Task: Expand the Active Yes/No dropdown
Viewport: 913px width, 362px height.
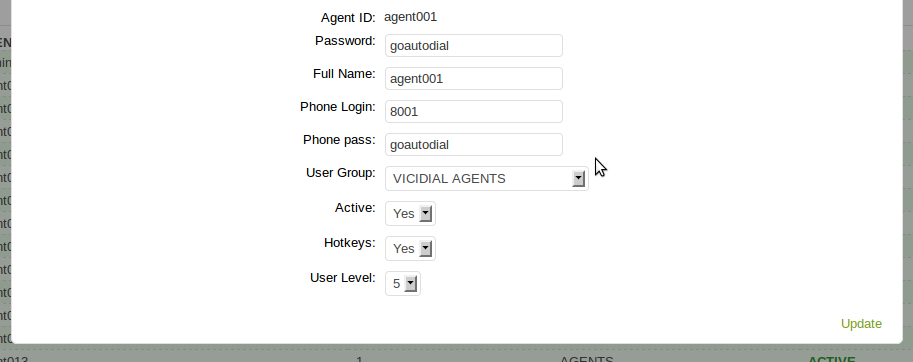Action: [x=410, y=214]
